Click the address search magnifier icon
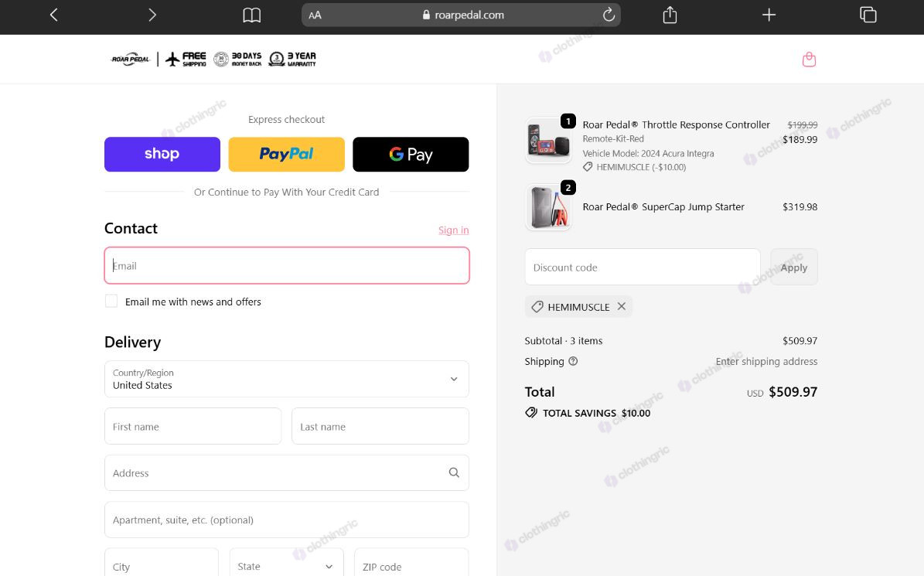This screenshot has width=924, height=576. click(454, 472)
